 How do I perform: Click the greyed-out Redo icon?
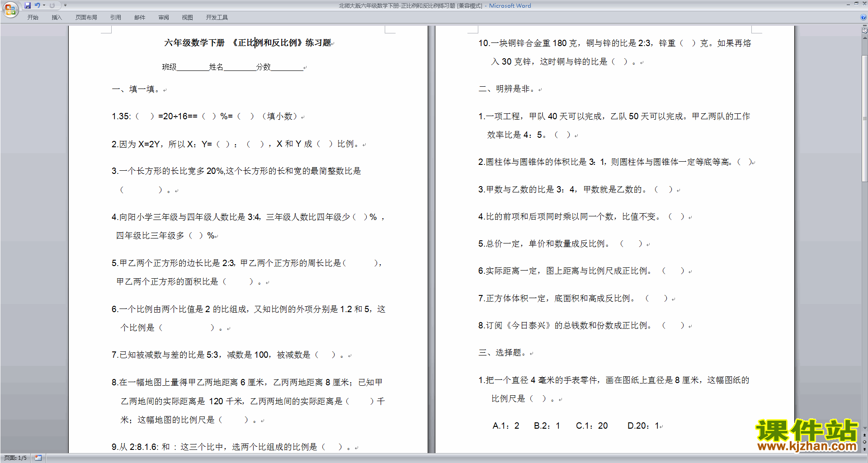(x=52, y=5)
